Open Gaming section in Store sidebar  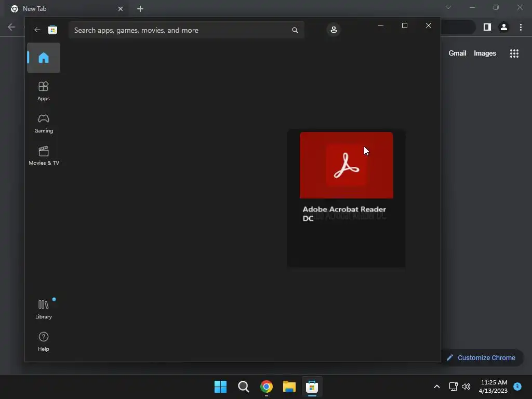pyautogui.click(x=44, y=124)
